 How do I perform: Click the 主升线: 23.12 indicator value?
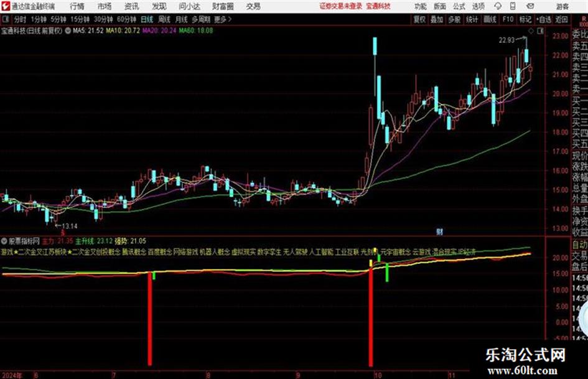pos(94,241)
